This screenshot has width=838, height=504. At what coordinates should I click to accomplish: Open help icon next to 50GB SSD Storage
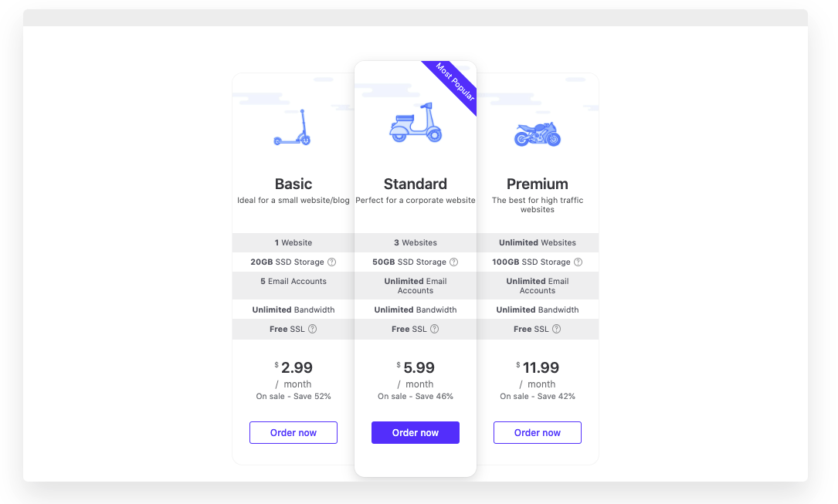453,262
